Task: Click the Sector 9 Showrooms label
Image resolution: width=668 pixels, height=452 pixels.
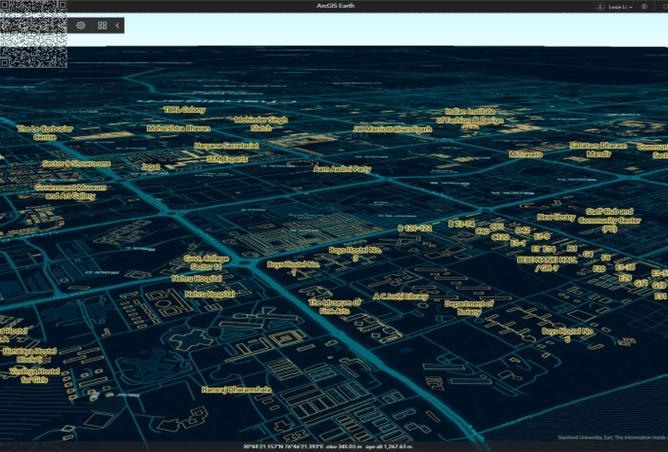Action: click(77, 164)
